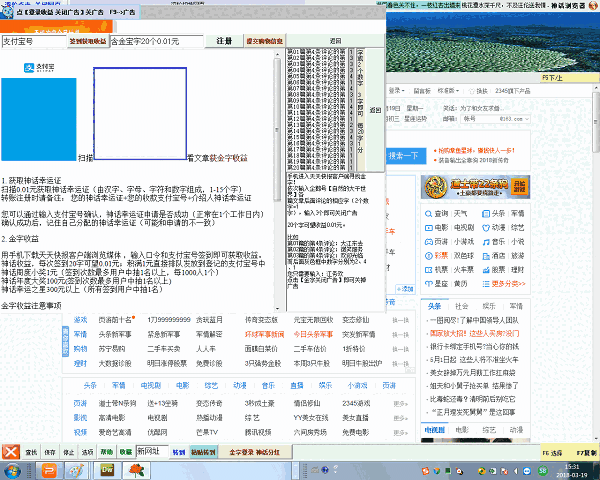Click the 金字登录 神话分红 button
The height and width of the screenshot is (480, 600).
tap(254, 452)
